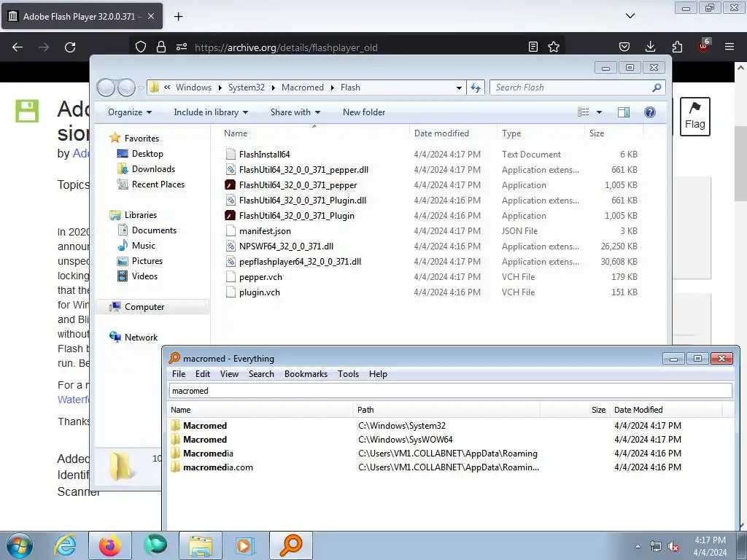
Task: Open Include in library dropdown
Action: coord(211,112)
